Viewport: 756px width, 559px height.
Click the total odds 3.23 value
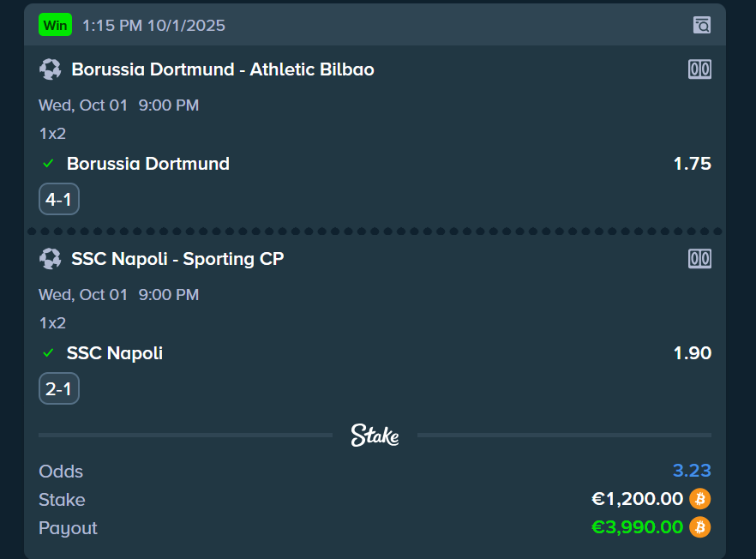692,471
